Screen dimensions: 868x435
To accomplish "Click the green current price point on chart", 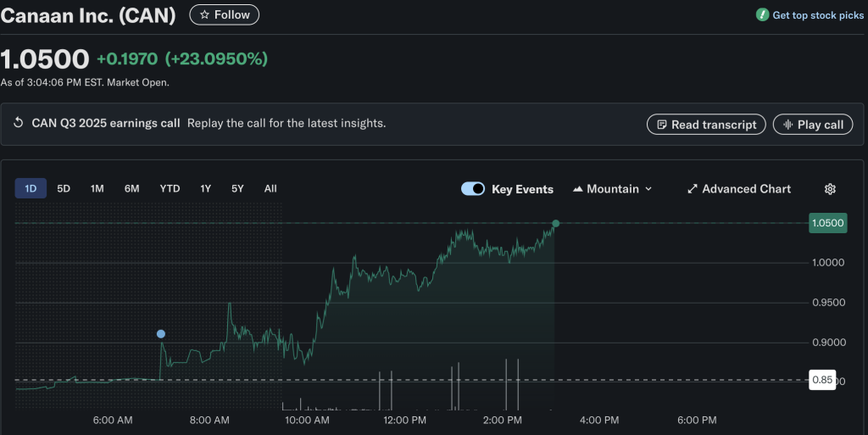I will tap(555, 224).
